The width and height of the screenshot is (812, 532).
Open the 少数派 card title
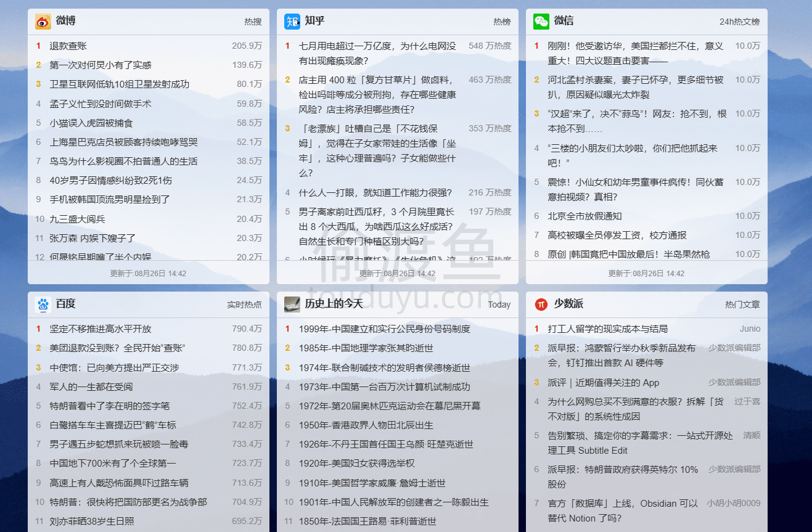[569, 304]
